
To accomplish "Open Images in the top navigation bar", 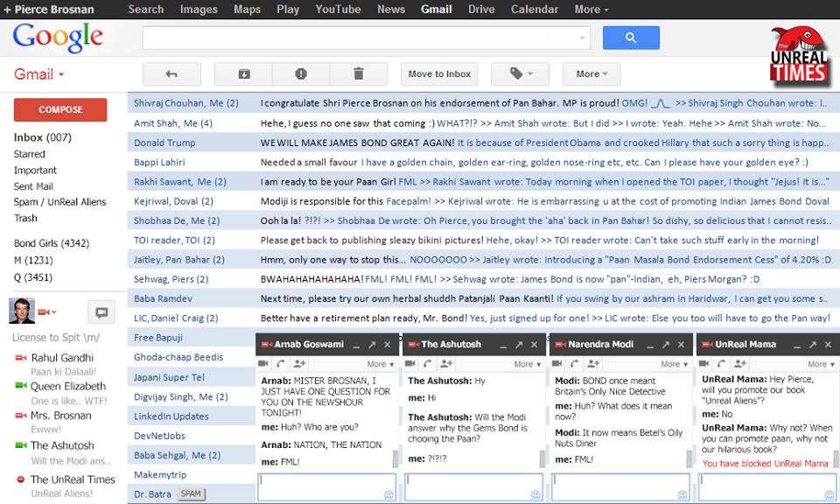I will click(199, 9).
